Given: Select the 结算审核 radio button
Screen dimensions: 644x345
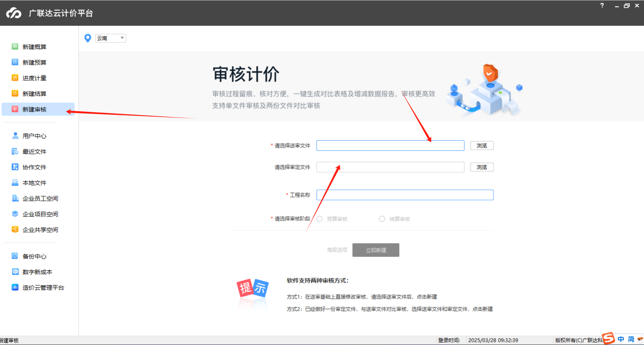Looking at the screenshot, I should tap(382, 219).
